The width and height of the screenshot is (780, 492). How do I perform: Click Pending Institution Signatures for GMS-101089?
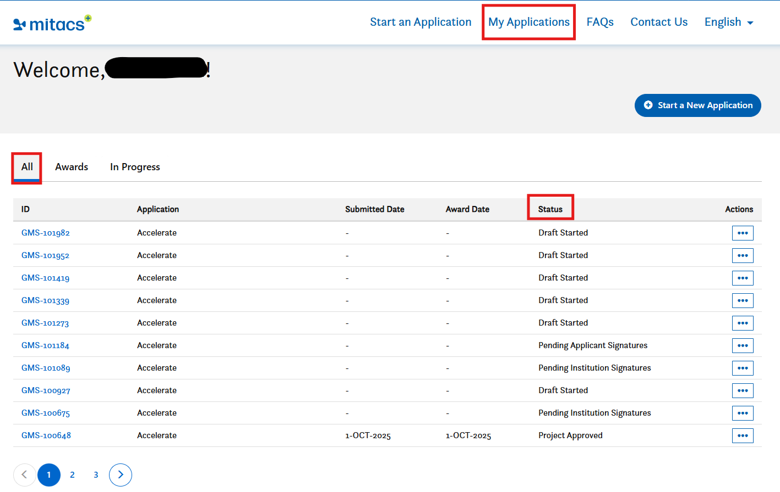594,368
